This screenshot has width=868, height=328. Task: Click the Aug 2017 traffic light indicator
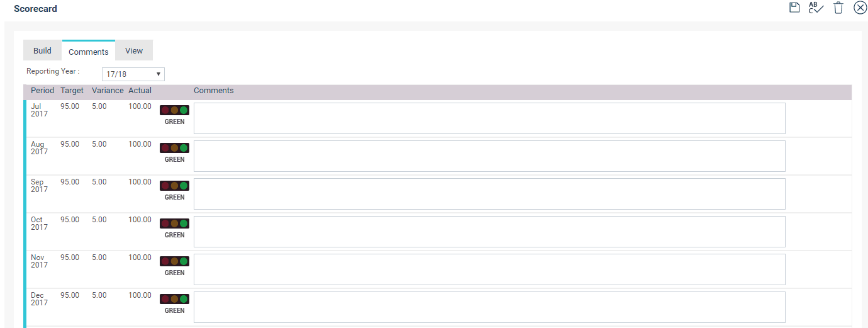point(174,148)
